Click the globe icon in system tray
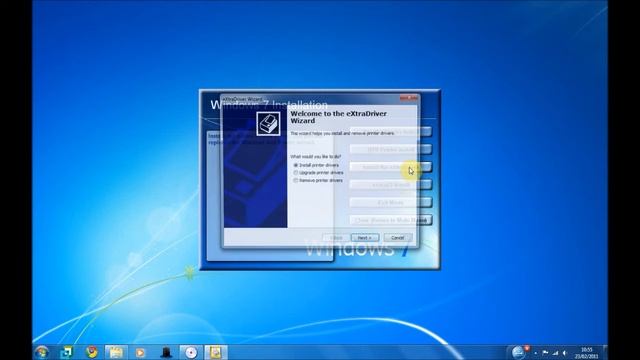This screenshot has width=640, height=360. coord(518,352)
